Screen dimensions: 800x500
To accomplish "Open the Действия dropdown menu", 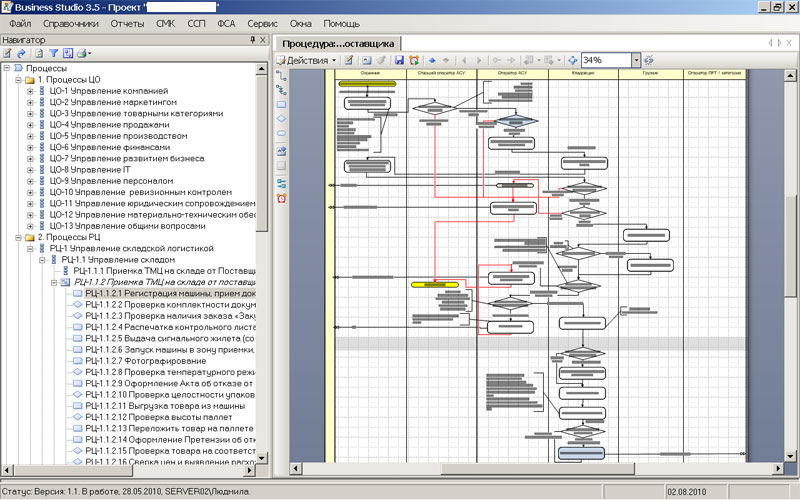I will tap(307, 61).
